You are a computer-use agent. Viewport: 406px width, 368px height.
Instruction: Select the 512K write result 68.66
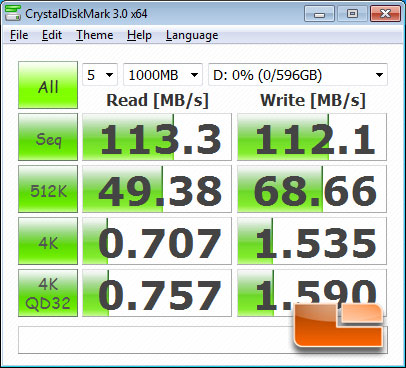click(x=312, y=189)
